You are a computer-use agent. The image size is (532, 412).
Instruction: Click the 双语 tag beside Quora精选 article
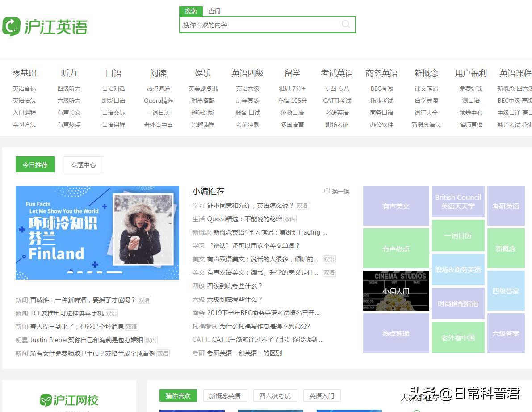coord(289,219)
